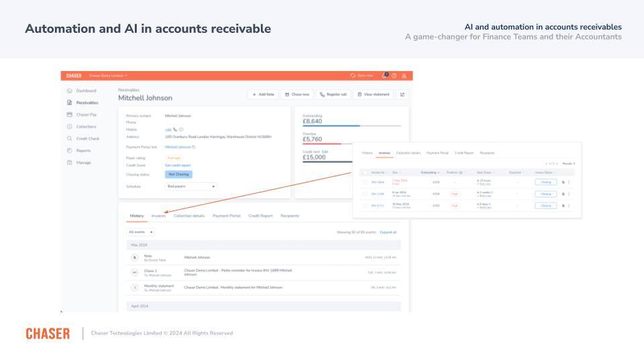Click the Chaser logo in orange header

coord(74,76)
